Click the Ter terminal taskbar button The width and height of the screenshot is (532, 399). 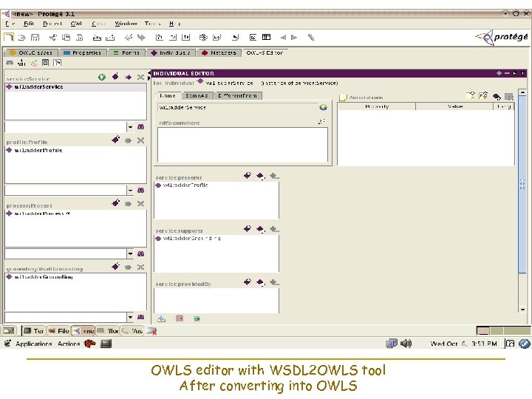pyautogui.click(x=33, y=331)
